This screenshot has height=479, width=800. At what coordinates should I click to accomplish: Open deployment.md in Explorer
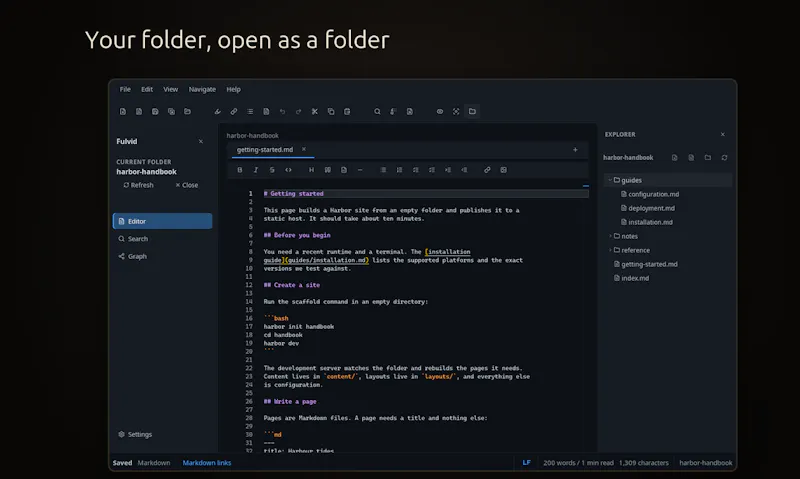click(x=647, y=208)
